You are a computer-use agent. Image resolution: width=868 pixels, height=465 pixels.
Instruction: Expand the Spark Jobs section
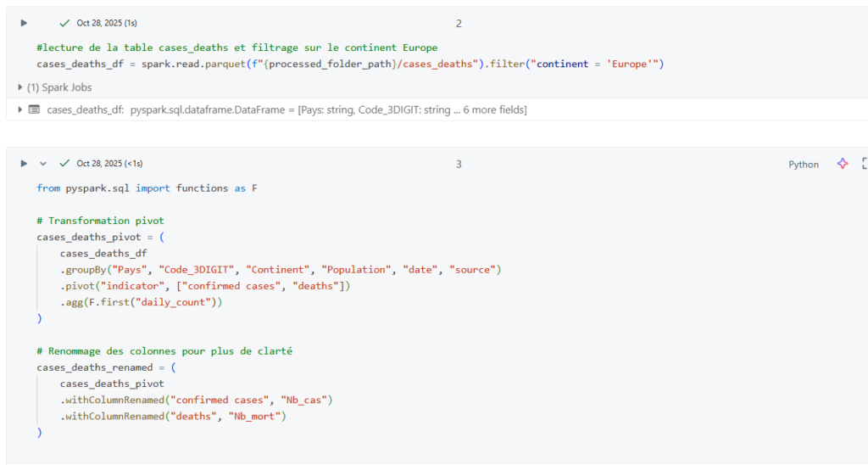20,87
